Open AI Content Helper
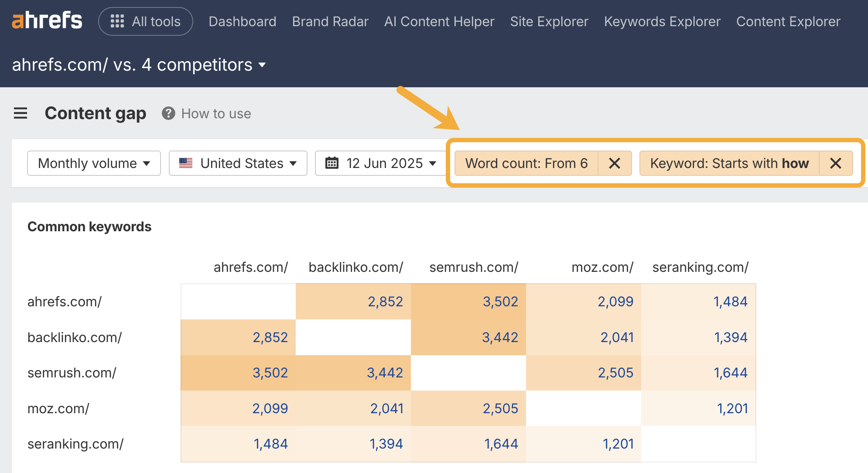The image size is (868, 473). 438,21
